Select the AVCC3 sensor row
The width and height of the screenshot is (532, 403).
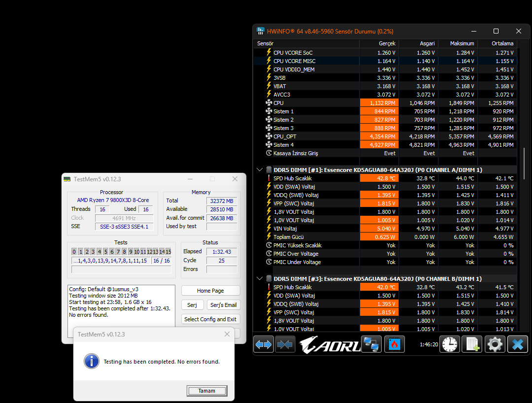point(385,94)
